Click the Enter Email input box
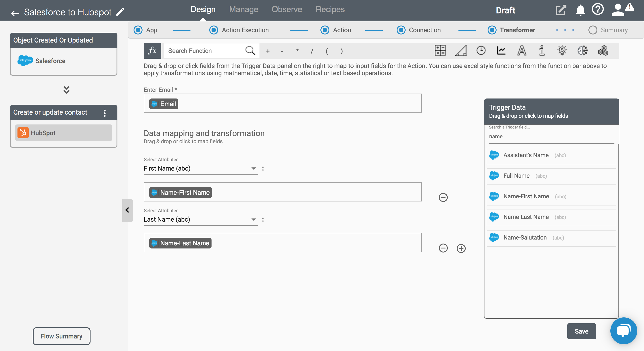This screenshot has width=644, height=351. 283,103
